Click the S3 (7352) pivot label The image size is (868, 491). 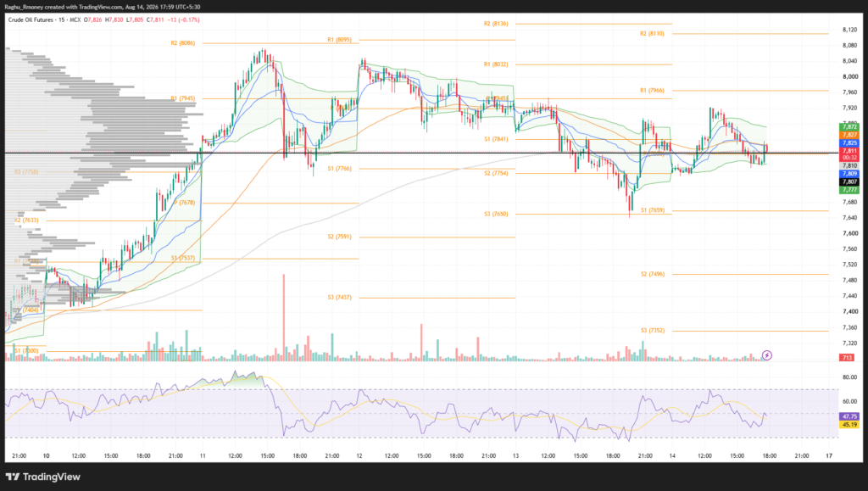pos(653,331)
